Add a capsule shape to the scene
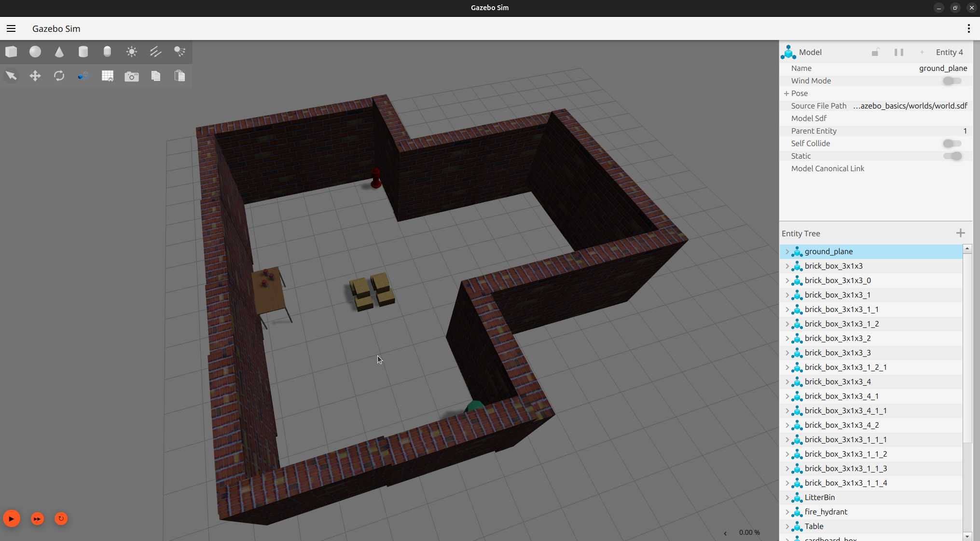The image size is (980, 541). click(107, 52)
